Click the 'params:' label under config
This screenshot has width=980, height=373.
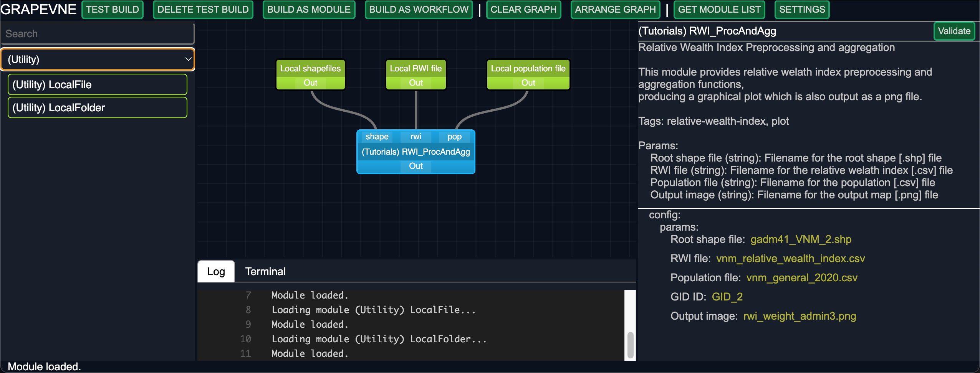pos(679,227)
